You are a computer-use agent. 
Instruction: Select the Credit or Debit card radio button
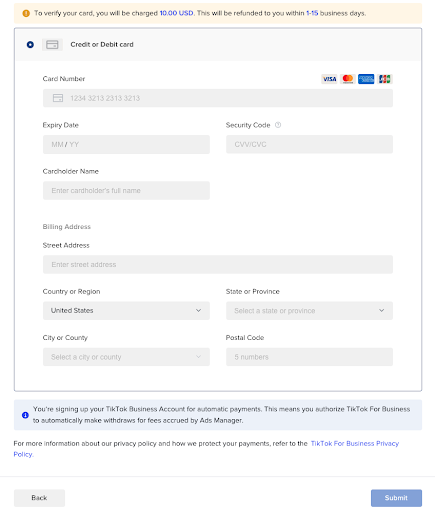pyautogui.click(x=30, y=45)
